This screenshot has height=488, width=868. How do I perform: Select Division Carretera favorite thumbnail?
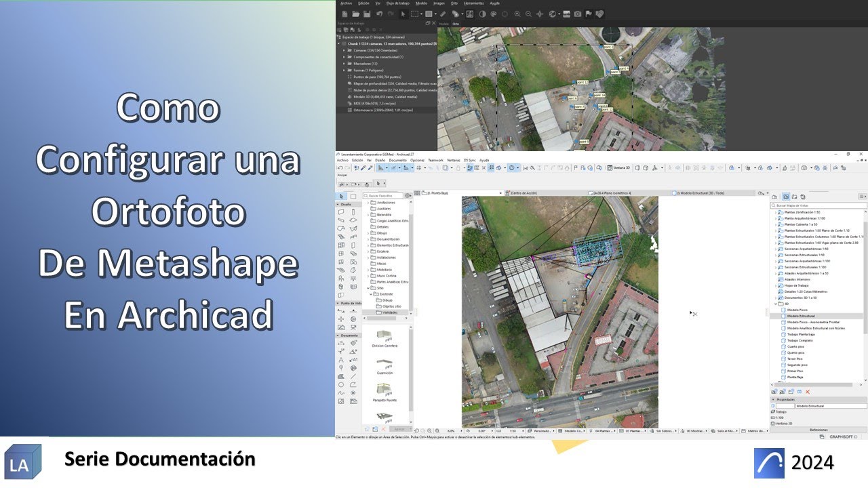[x=385, y=338]
